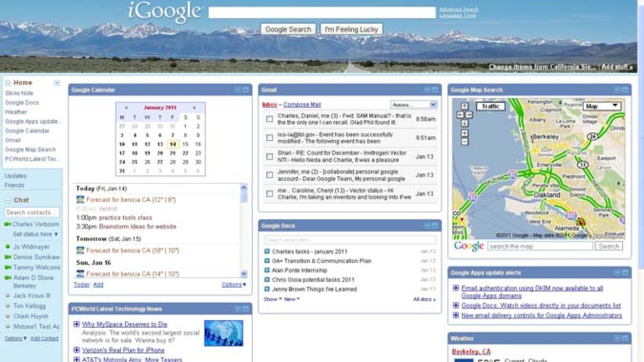Open chat Options dropdown
Screen dimensions: 644x362
point(16,338)
